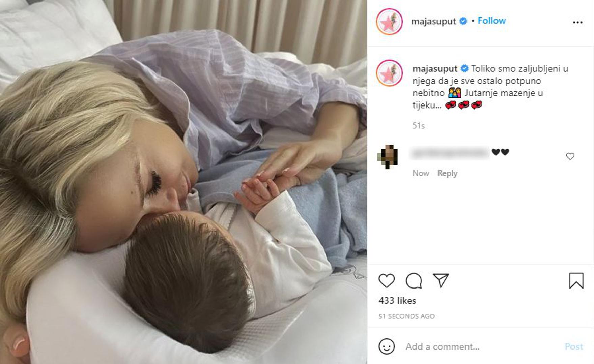Reply to the blurred user's comment
Image resolution: width=594 pixels, height=364 pixels.
tap(447, 173)
